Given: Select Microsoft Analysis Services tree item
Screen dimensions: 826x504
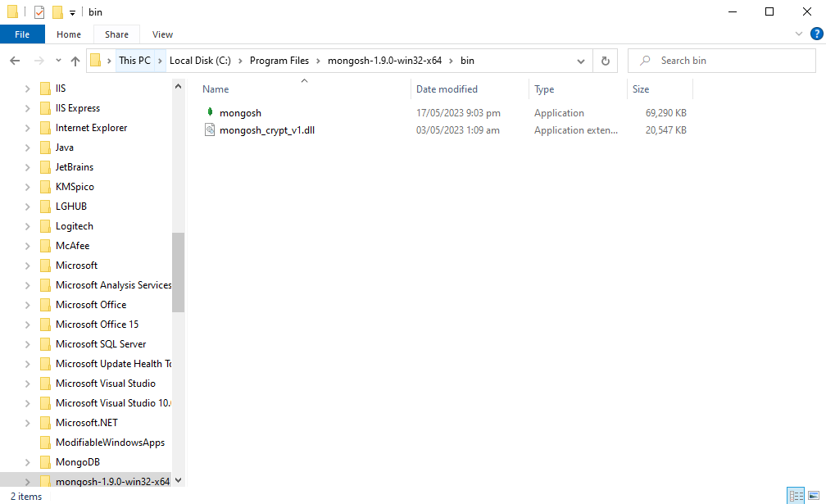Looking at the screenshot, I should tap(114, 285).
